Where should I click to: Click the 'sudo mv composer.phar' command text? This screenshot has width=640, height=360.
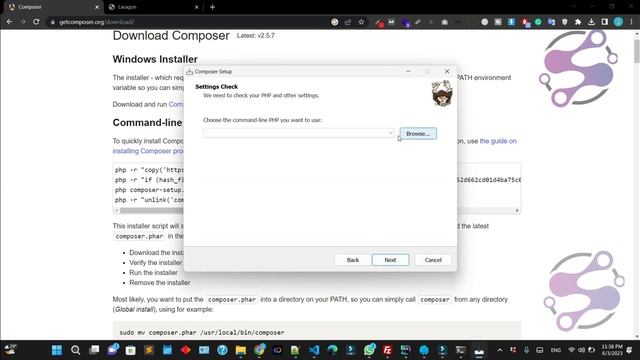(202, 333)
